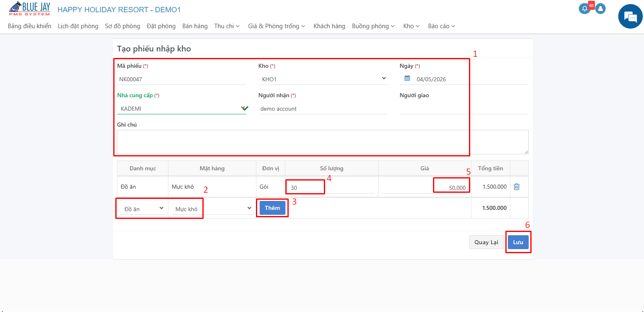Click the Giá column header
Viewport: 644px width, 312px height.
[x=425, y=168]
